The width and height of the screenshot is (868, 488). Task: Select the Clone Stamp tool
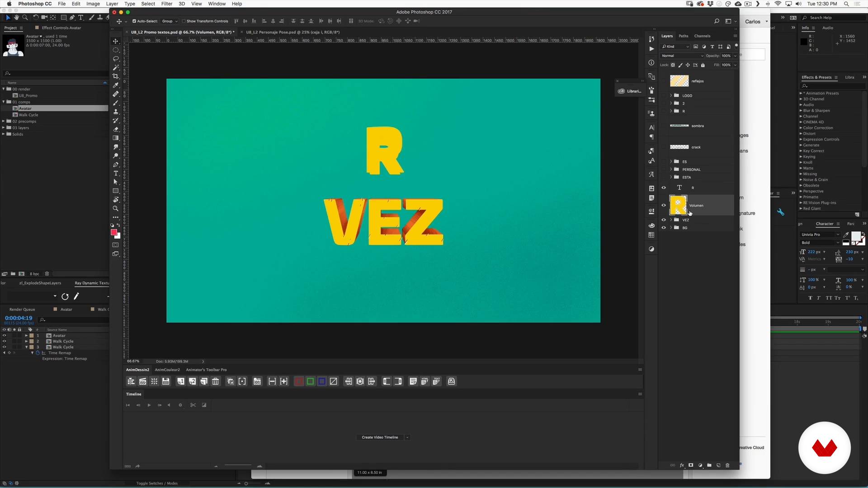coord(116,112)
